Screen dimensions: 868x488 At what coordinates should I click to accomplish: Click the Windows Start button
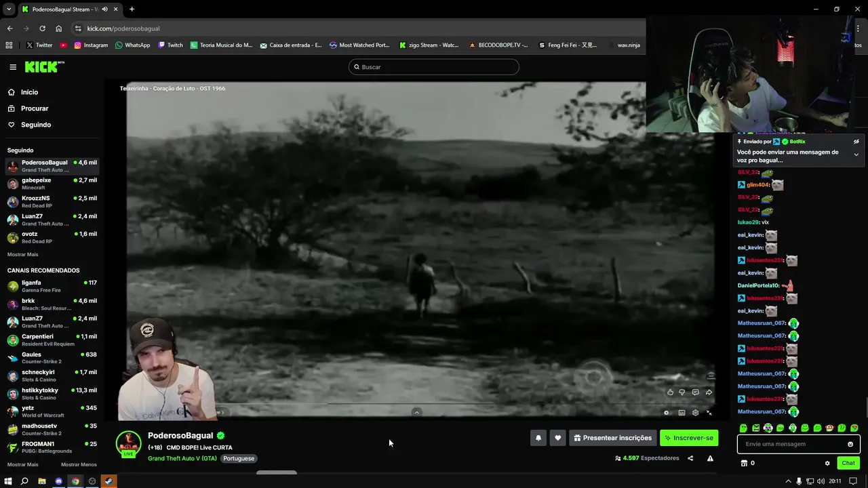(8, 481)
